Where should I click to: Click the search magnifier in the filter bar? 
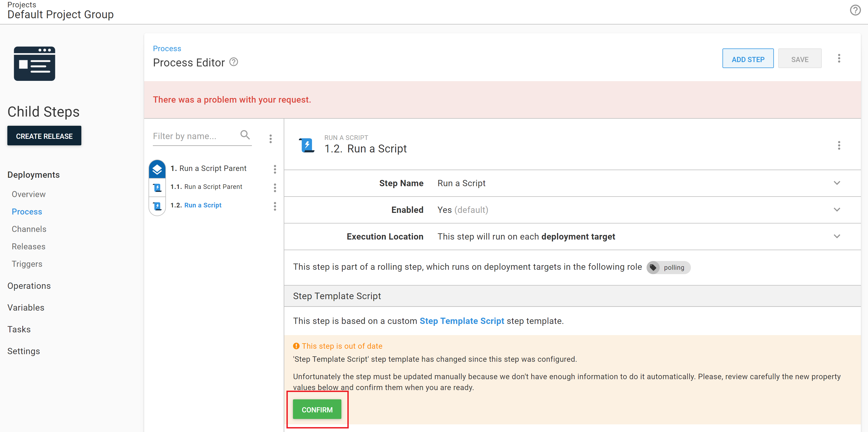point(245,134)
